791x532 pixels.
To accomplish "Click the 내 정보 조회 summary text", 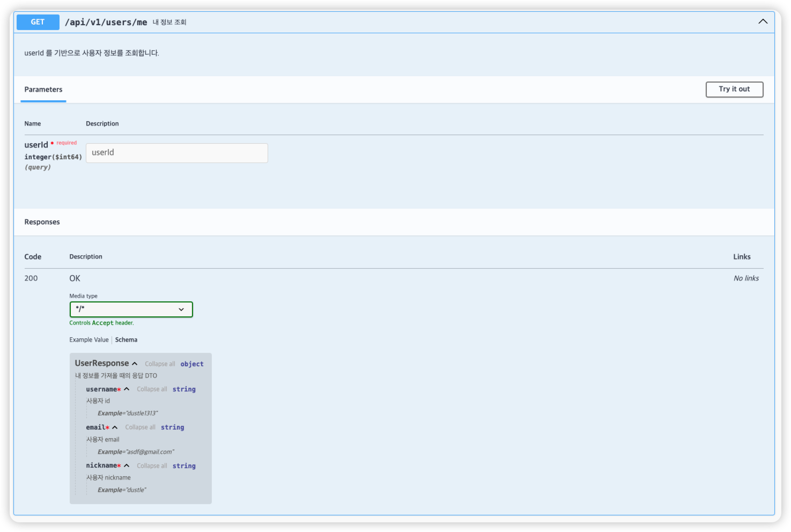I will coord(169,22).
